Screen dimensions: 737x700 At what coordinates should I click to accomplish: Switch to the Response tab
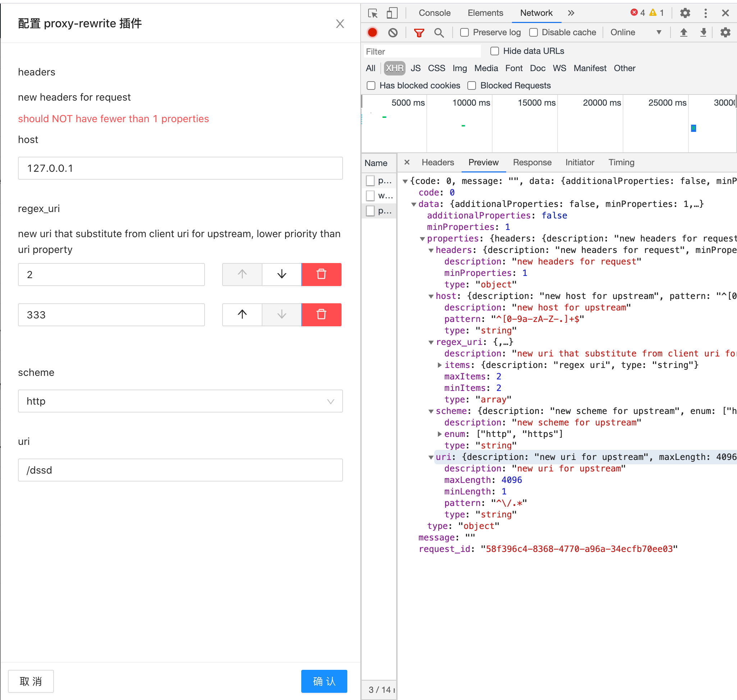coord(532,162)
